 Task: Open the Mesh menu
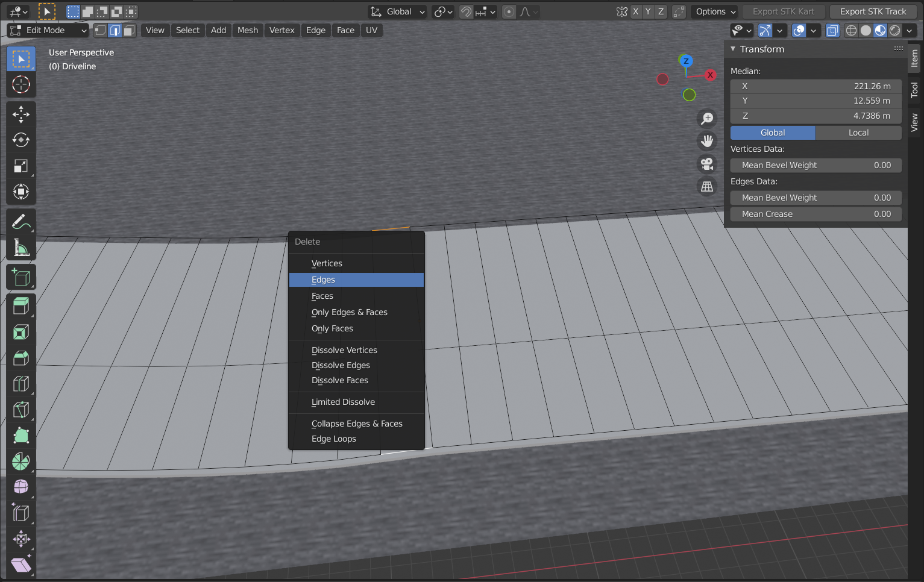pos(247,30)
